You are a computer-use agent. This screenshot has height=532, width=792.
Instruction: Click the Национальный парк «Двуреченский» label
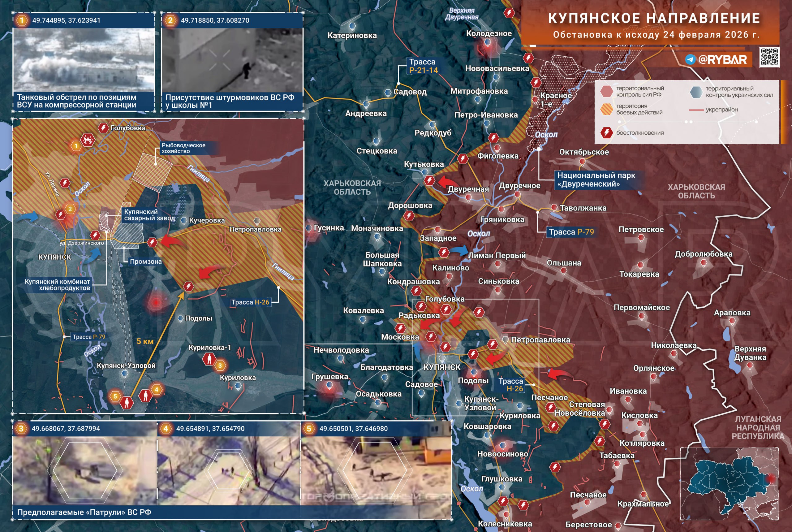[x=596, y=179]
